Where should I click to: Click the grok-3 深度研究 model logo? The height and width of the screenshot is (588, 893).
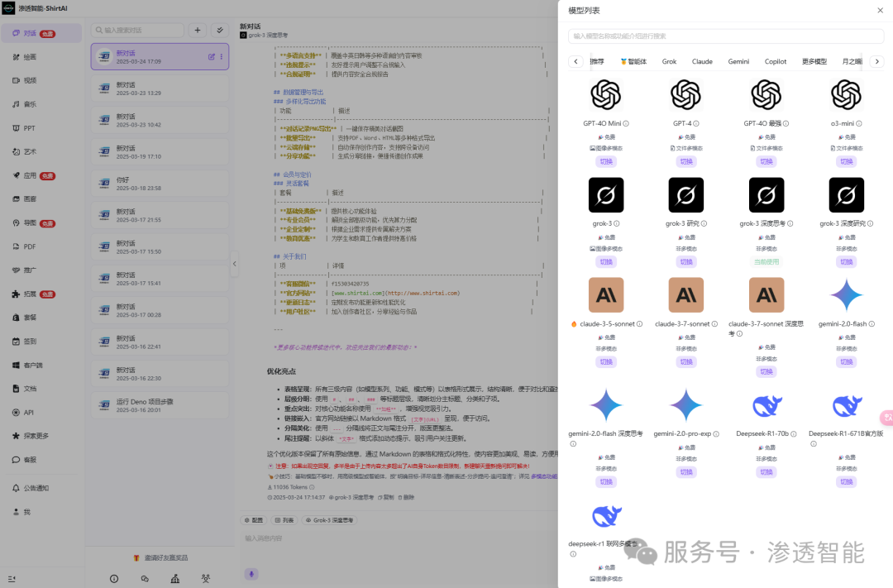tap(847, 195)
